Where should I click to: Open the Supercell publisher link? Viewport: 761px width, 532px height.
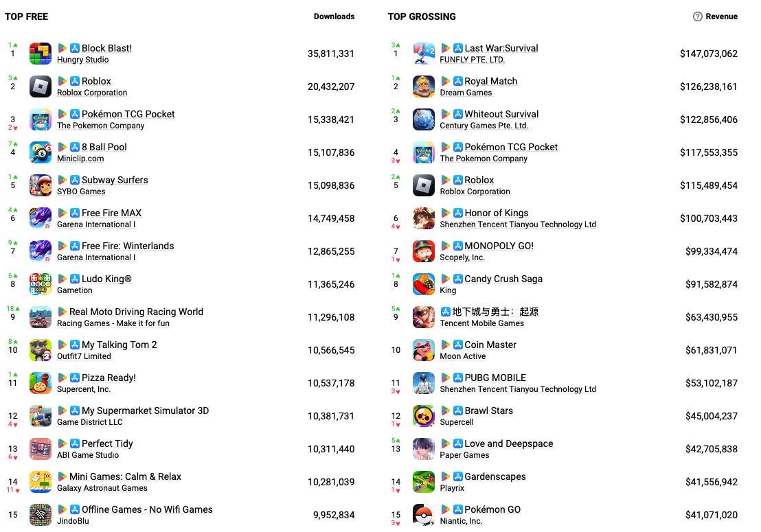pyautogui.click(x=457, y=422)
